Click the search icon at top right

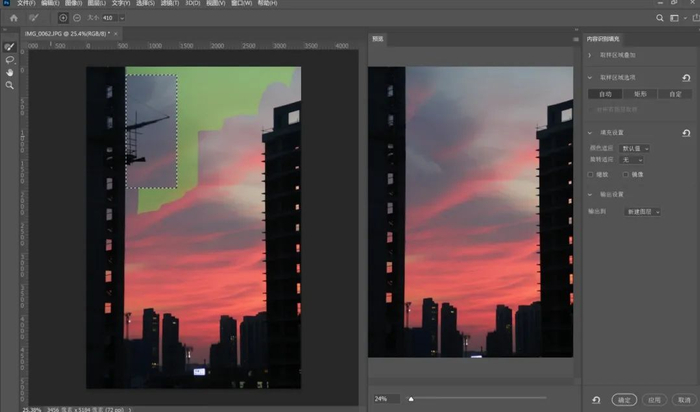point(659,18)
